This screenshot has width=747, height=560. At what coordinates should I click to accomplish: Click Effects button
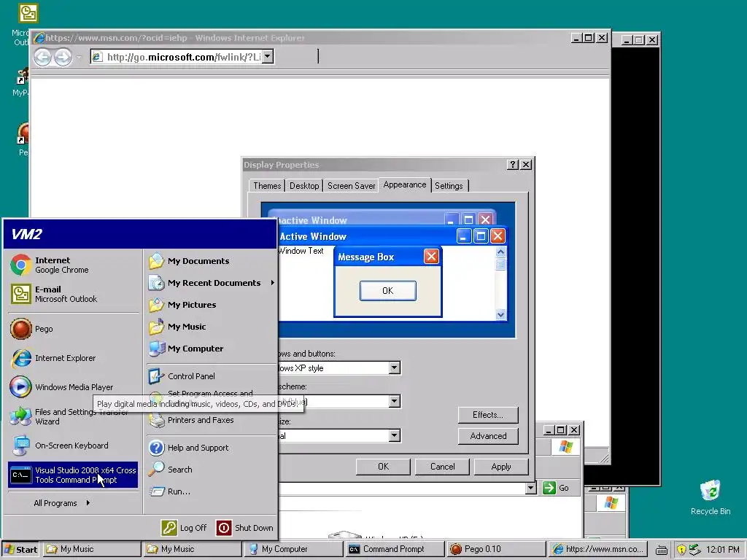pos(488,415)
